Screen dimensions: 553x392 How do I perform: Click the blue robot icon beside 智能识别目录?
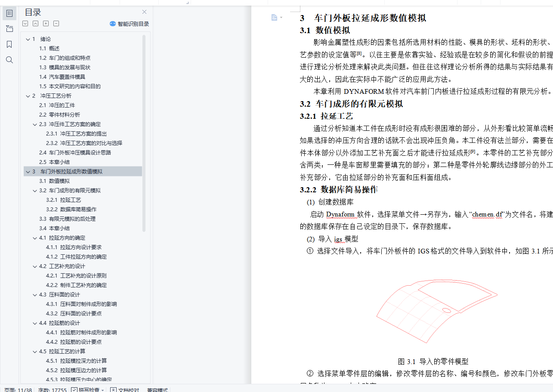click(x=113, y=24)
